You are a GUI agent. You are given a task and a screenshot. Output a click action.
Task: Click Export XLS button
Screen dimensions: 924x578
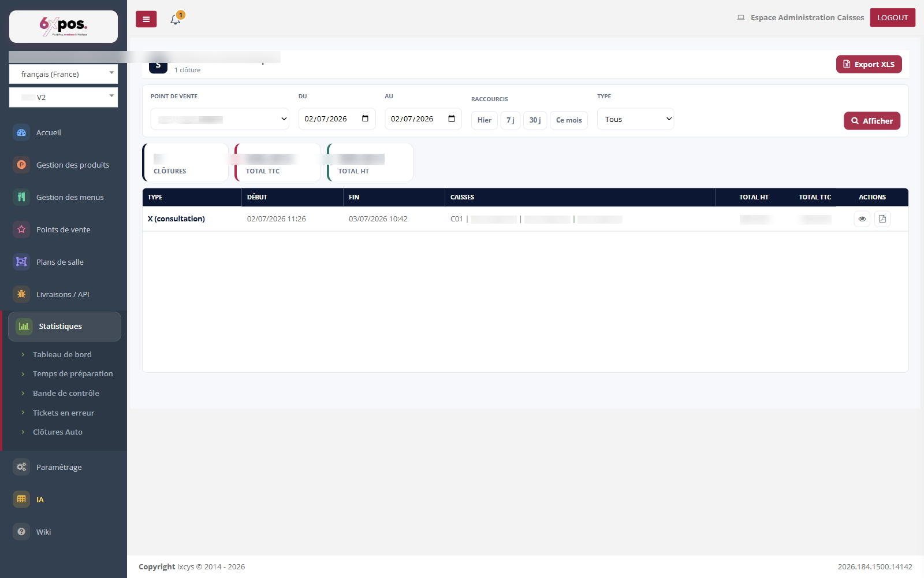(x=869, y=64)
